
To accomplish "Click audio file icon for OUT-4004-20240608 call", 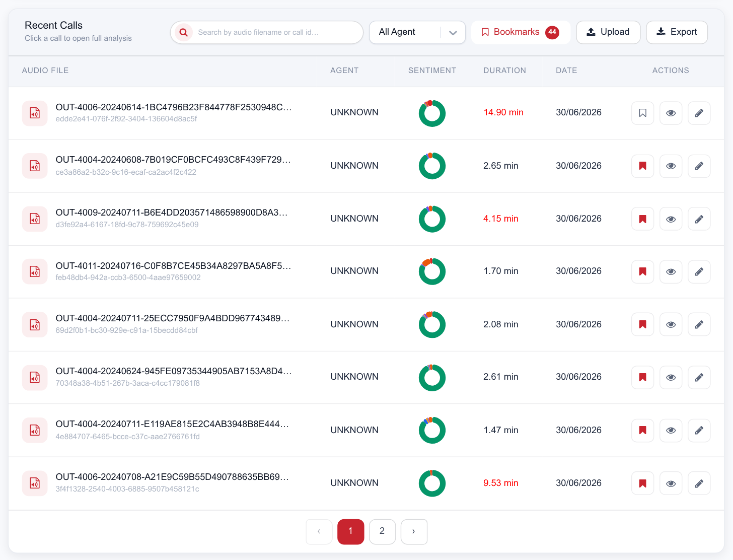I will [35, 166].
